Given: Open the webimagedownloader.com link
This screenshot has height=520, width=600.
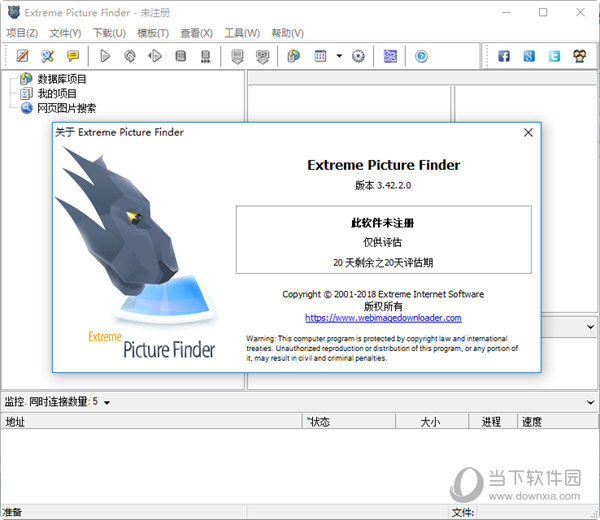Looking at the screenshot, I should click(383, 318).
